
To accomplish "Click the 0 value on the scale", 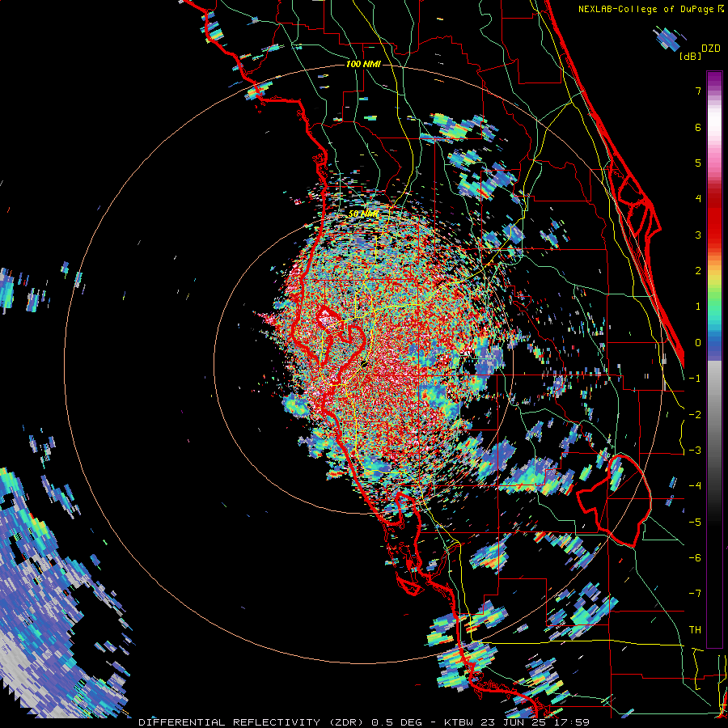I will [x=698, y=343].
